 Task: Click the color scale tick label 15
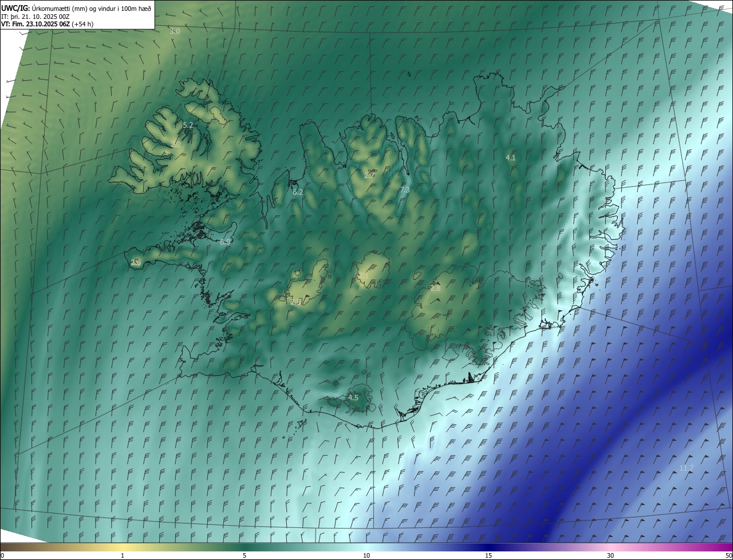coord(488,556)
